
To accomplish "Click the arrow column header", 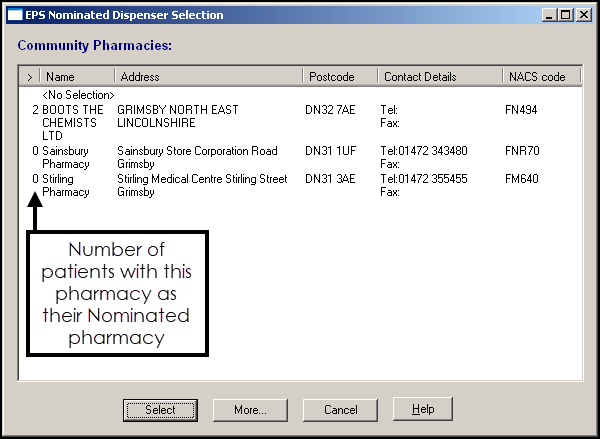I will tap(29, 77).
